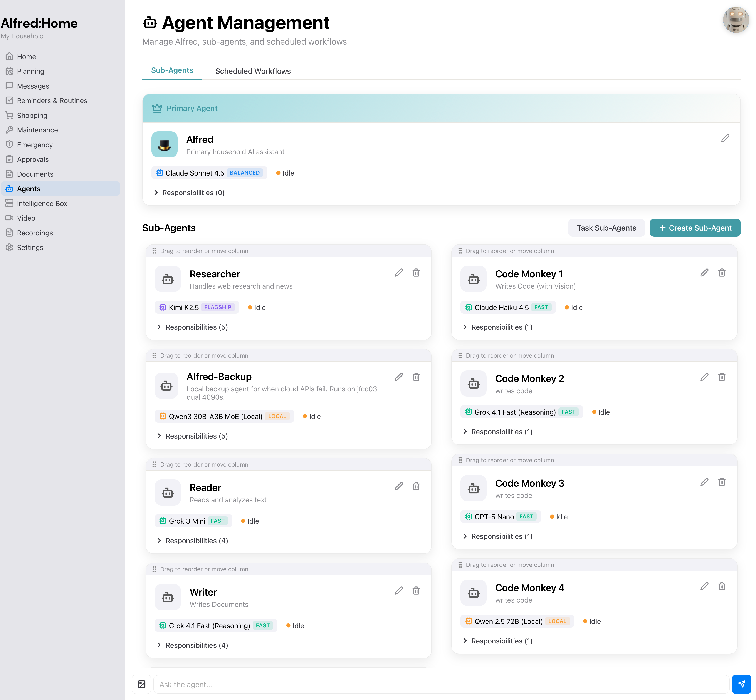Click the Create Sub-Agent button
The height and width of the screenshot is (700, 756).
695,228
